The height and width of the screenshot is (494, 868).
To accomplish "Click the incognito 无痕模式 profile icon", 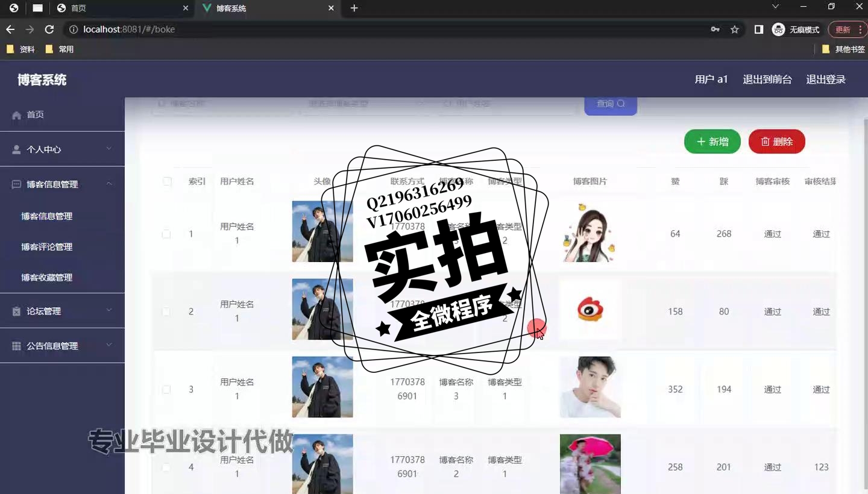I will (x=779, y=30).
